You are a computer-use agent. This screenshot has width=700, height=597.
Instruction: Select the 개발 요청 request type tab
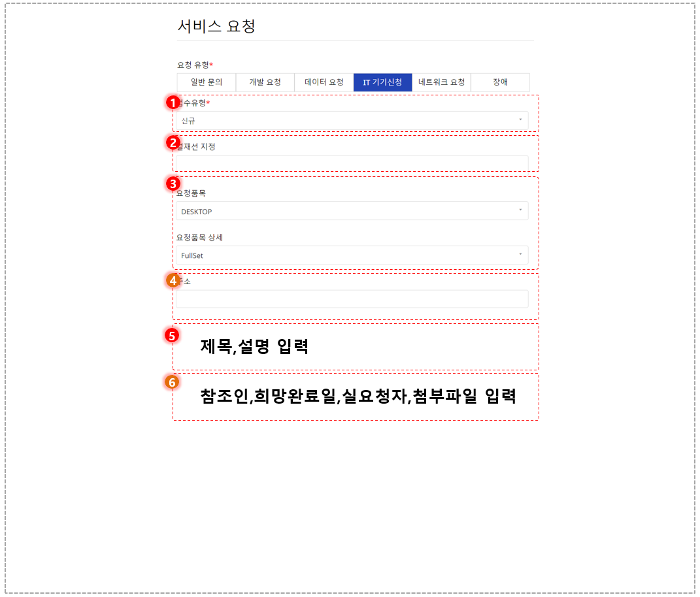point(265,82)
